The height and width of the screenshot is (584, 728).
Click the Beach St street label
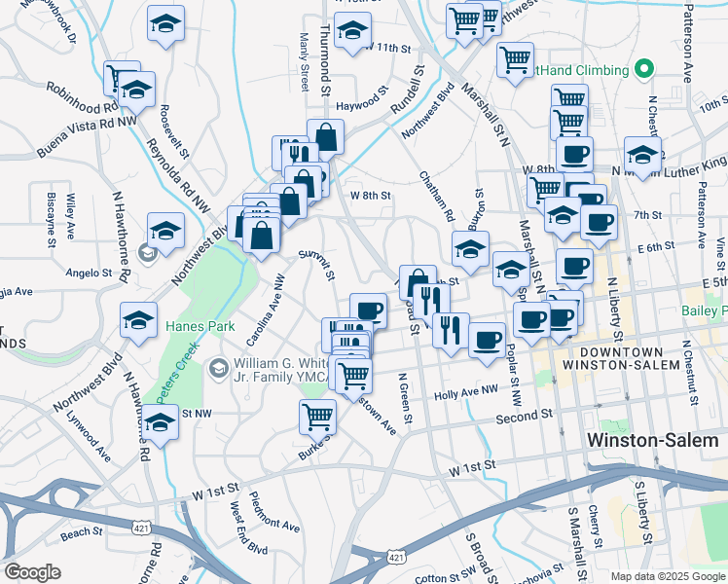coord(81,533)
